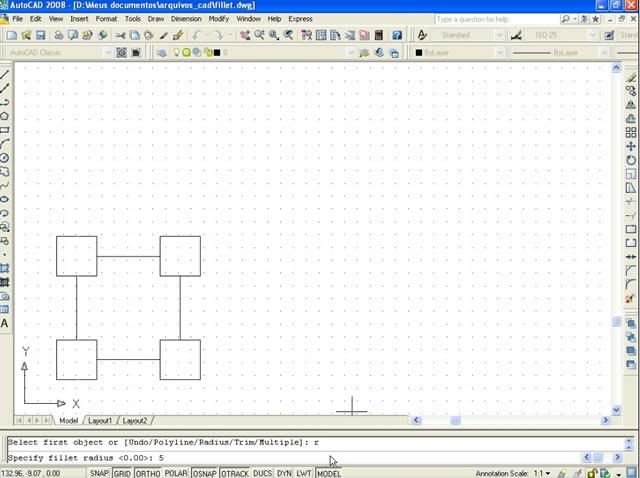Select the Rotate tool
This screenshot has width=640, height=478.
coord(631,160)
